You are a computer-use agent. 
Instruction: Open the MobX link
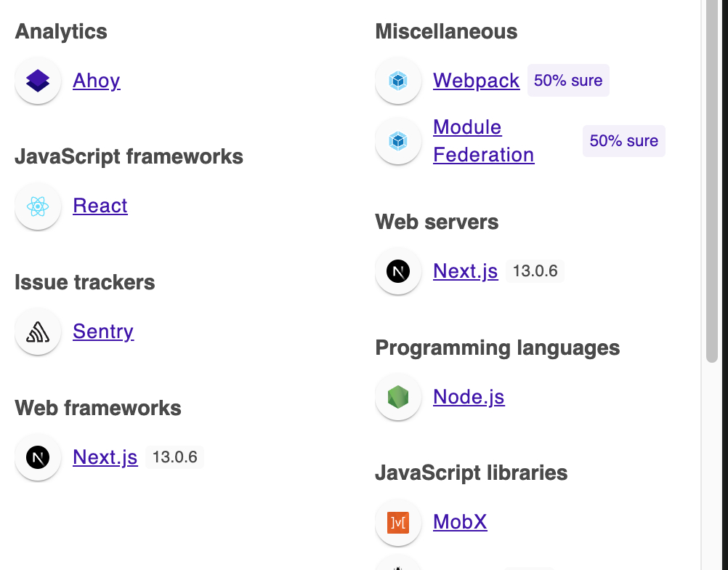coord(460,522)
